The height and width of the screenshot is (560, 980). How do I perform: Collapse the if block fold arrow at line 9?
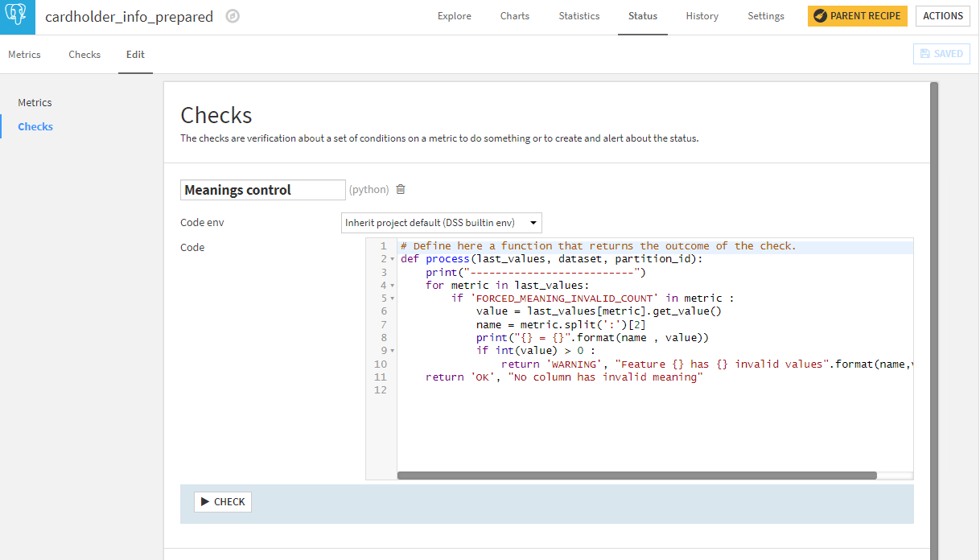(x=390, y=350)
